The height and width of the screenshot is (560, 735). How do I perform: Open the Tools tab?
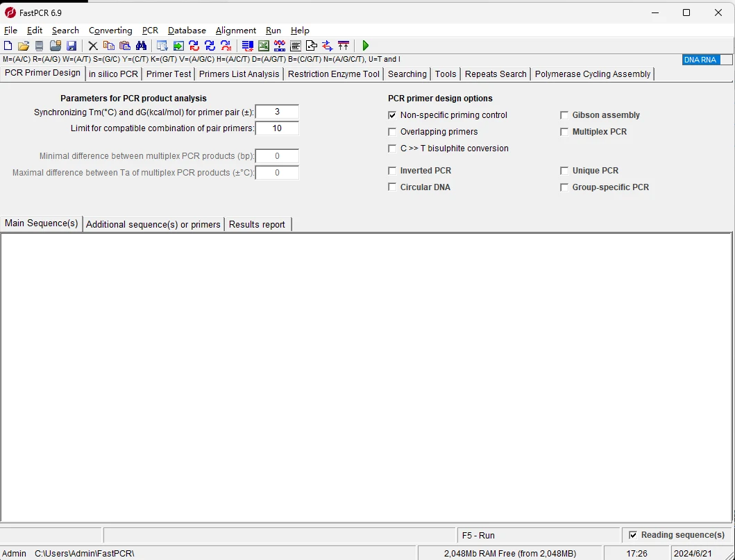446,74
